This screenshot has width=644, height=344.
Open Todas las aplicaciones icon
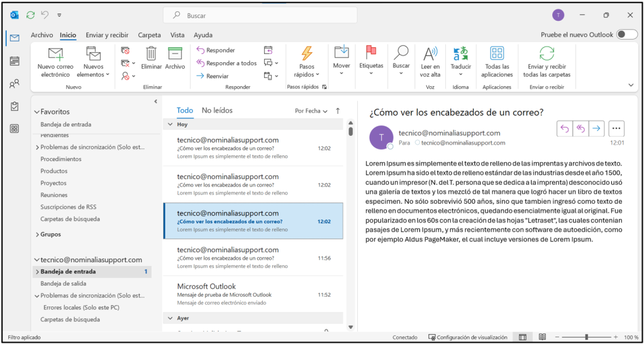click(497, 54)
